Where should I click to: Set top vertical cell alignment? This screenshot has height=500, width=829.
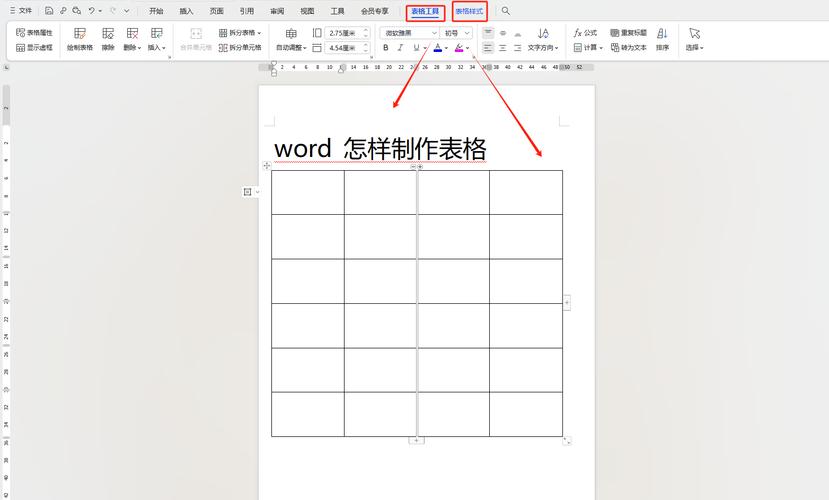(488, 33)
